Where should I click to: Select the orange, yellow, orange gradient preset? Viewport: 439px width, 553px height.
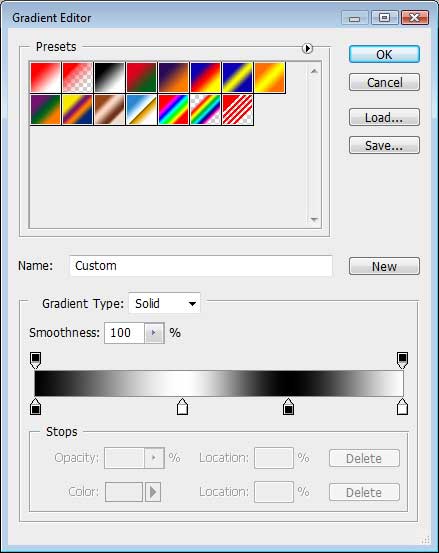[269, 78]
